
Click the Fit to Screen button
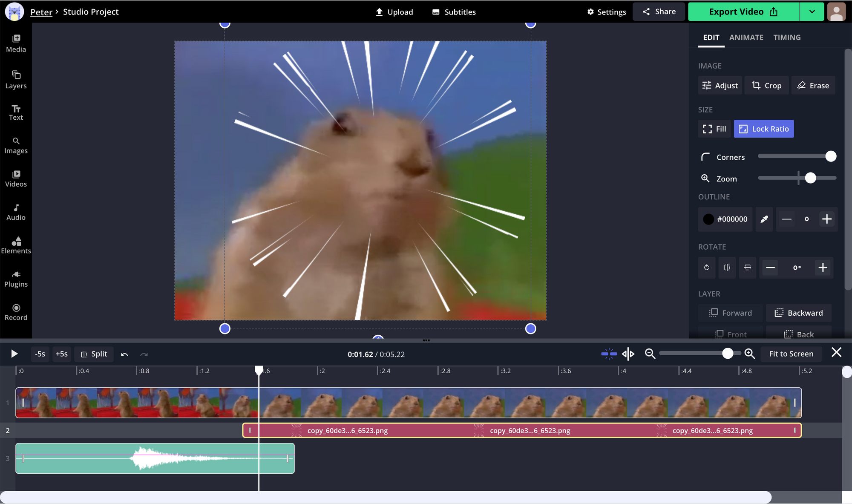coord(791,354)
